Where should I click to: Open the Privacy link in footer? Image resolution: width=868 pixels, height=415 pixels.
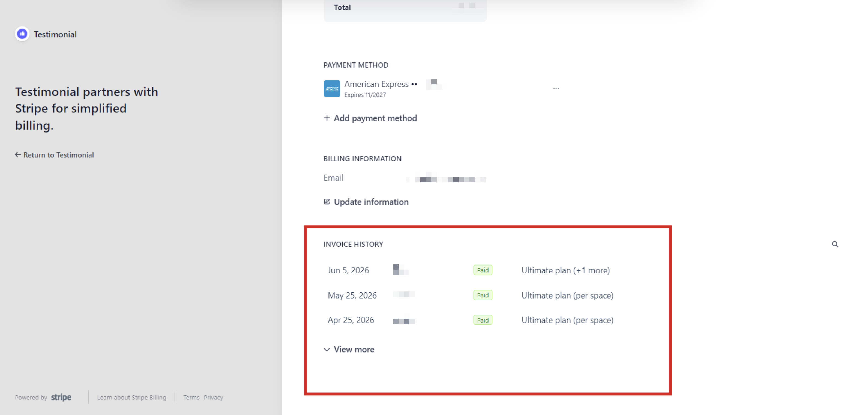pos(213,397)
